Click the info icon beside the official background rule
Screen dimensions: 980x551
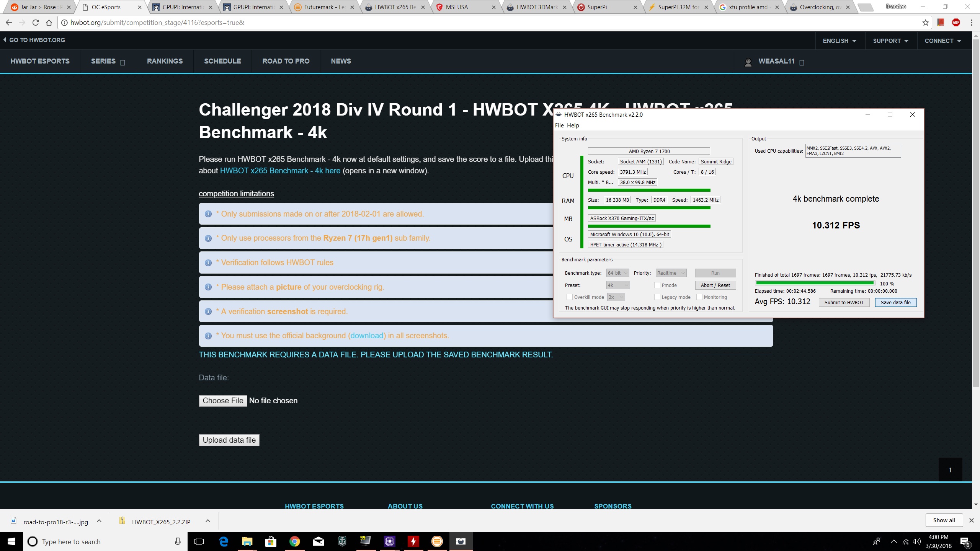coord(208,336)
